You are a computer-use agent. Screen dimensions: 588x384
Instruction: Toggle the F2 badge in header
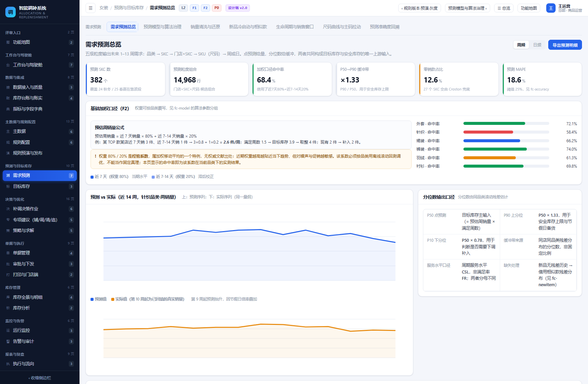tap(205, 8)
